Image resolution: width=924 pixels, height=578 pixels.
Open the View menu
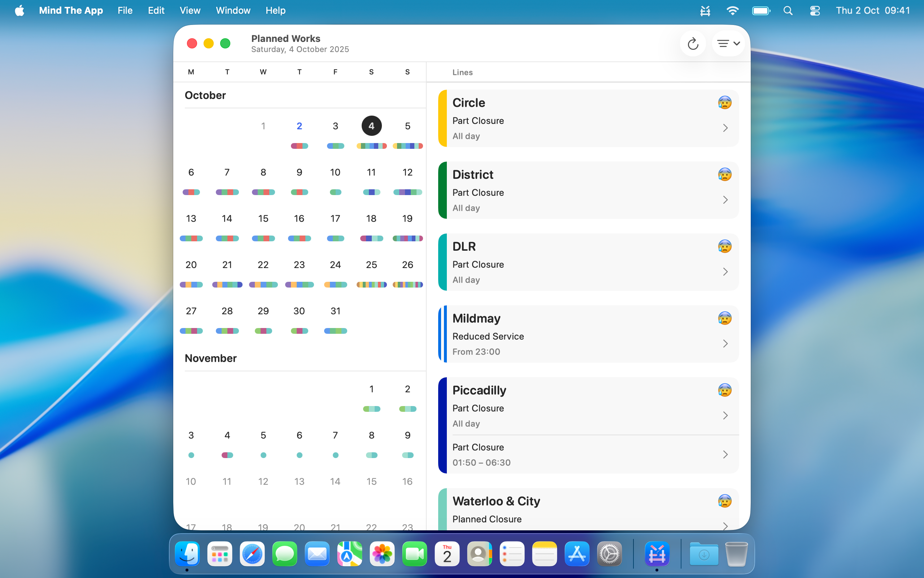(x=190, y=11)
